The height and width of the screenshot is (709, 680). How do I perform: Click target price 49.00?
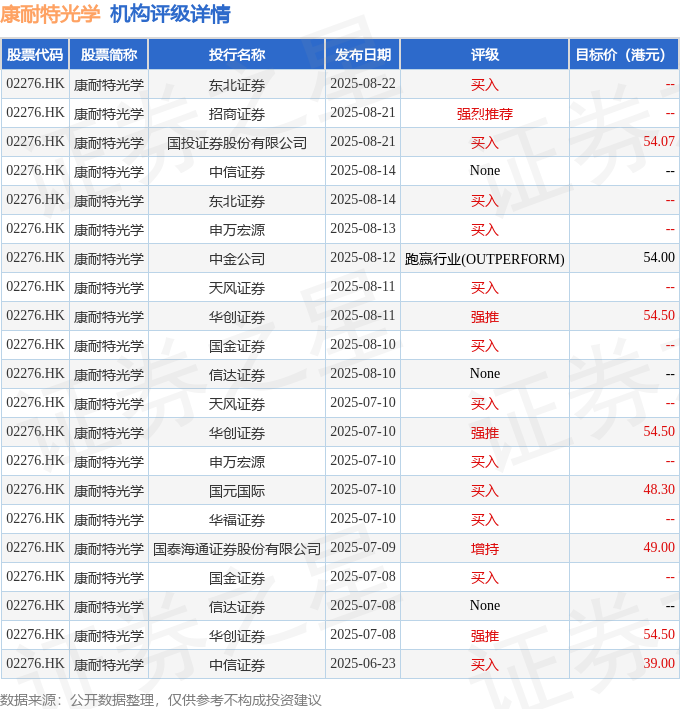[659, 547]
